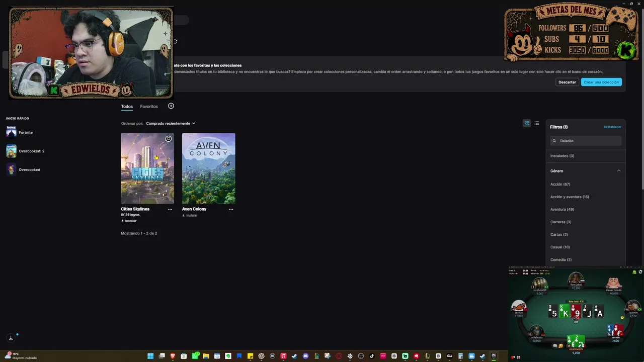Click Descartar on the collections banner

[x=567, y=82]
